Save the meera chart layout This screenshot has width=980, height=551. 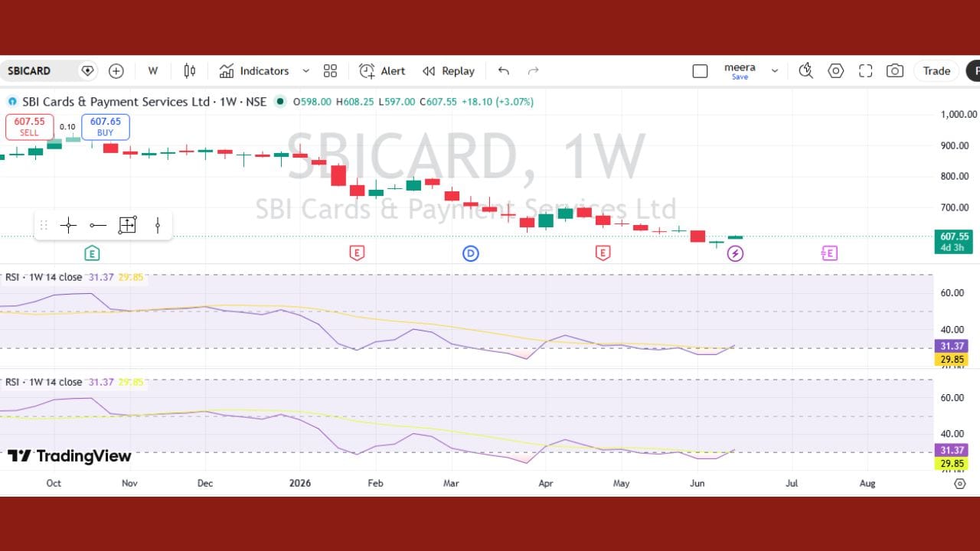point(740,71)
